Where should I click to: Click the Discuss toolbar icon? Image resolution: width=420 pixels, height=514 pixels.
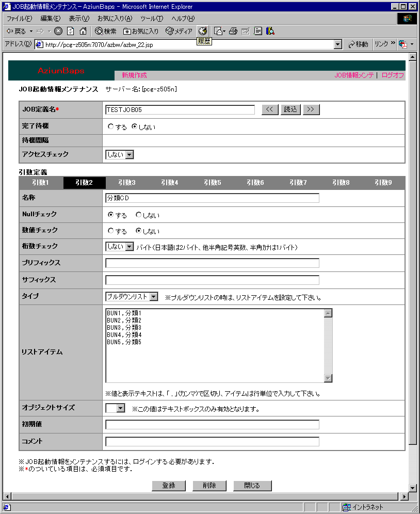pos(258,31)
